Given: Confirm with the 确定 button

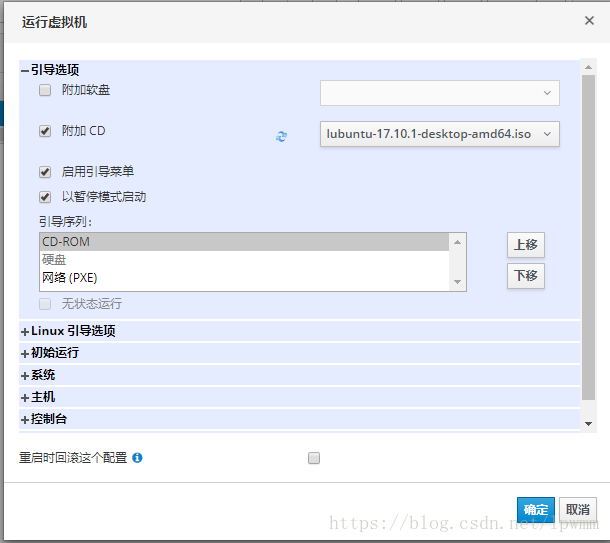Looking at the screenshot, I should [x=536, y=510].
